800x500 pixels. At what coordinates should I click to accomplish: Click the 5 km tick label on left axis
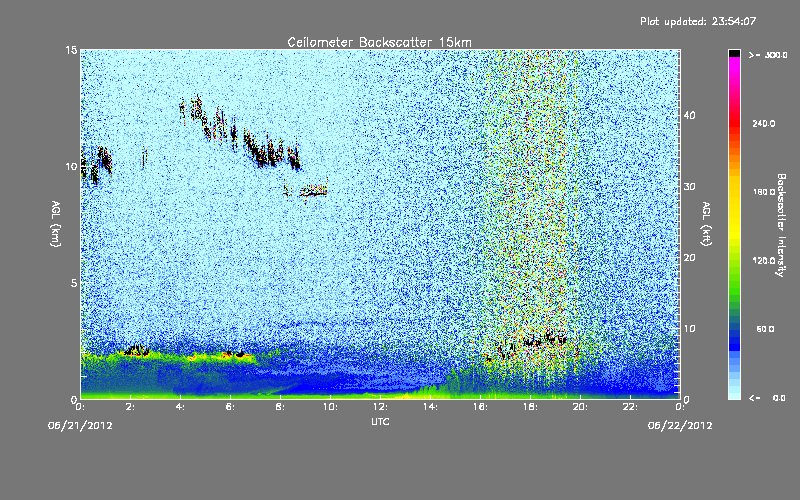74,283
